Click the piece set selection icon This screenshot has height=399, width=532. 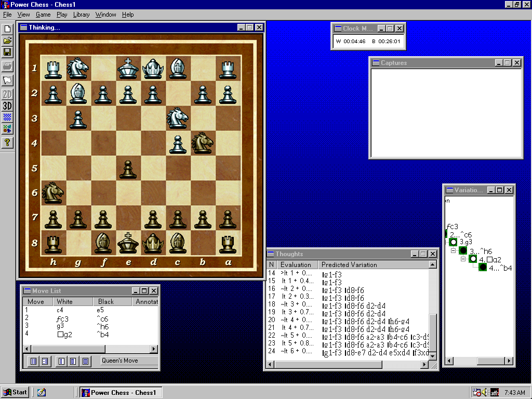7,129
